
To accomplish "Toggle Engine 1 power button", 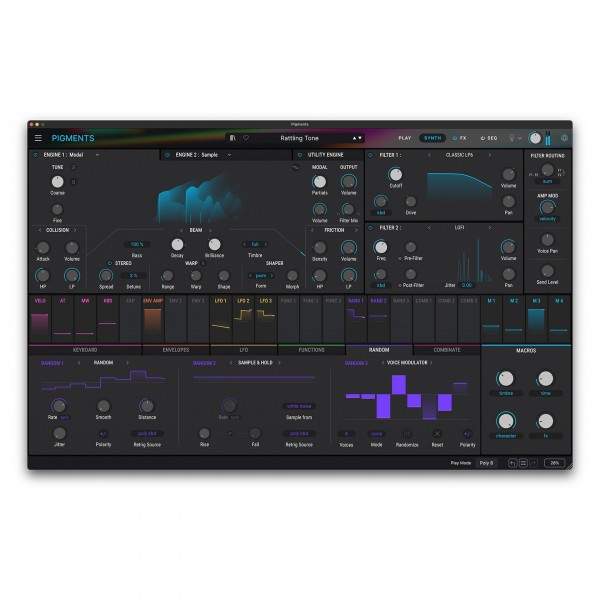I will [36, 155].
